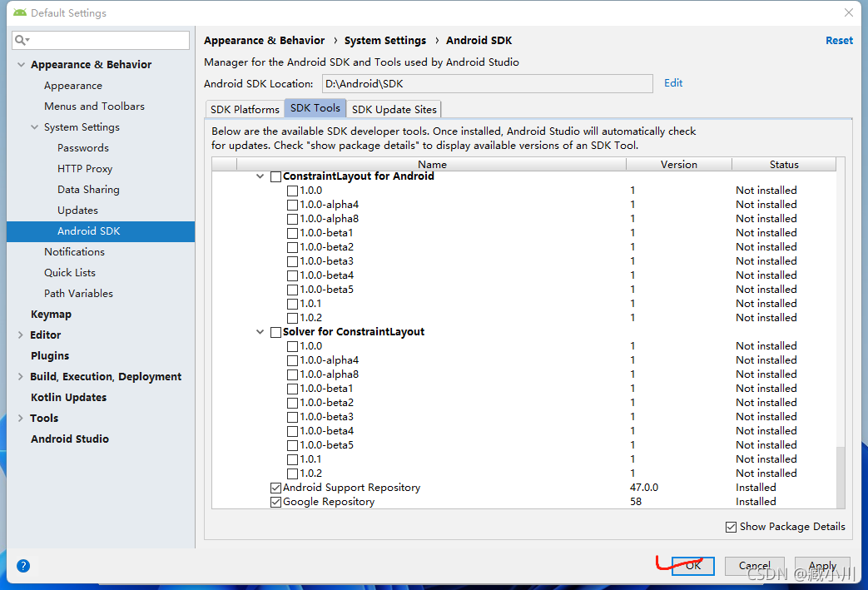Screen dimensions: 868x590
Task: Open Quick Lists settings
Action: click(x=70, y=273)
